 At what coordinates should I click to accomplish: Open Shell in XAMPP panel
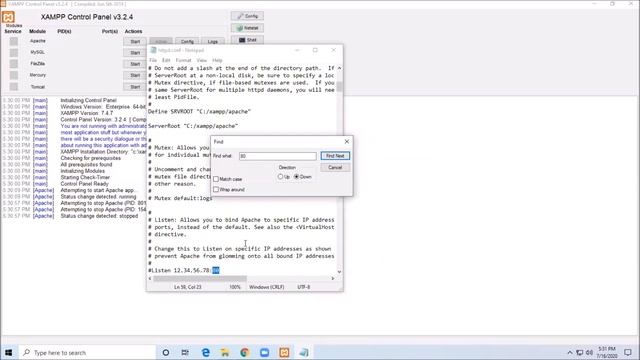click(247, 40)
